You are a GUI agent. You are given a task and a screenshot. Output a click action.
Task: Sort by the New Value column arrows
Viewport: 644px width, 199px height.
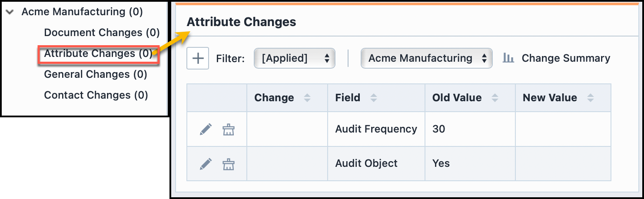[x=590, y=98]
